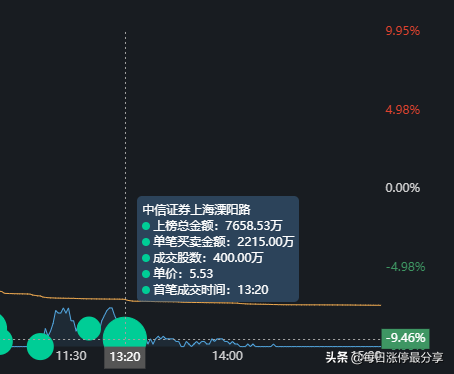Click the green -4.98% axis label
Screen dimensions: 454x374
(405, 267)
